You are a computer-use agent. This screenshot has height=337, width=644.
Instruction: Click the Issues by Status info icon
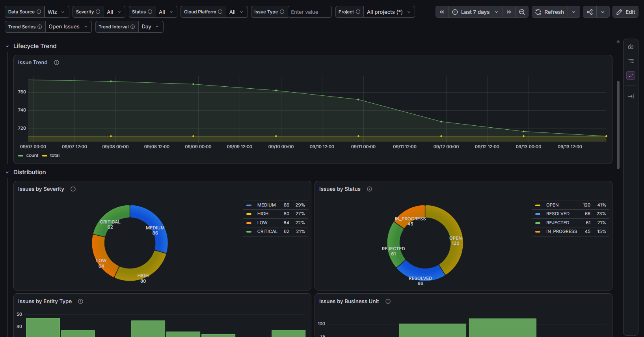[x=369, y=189]
